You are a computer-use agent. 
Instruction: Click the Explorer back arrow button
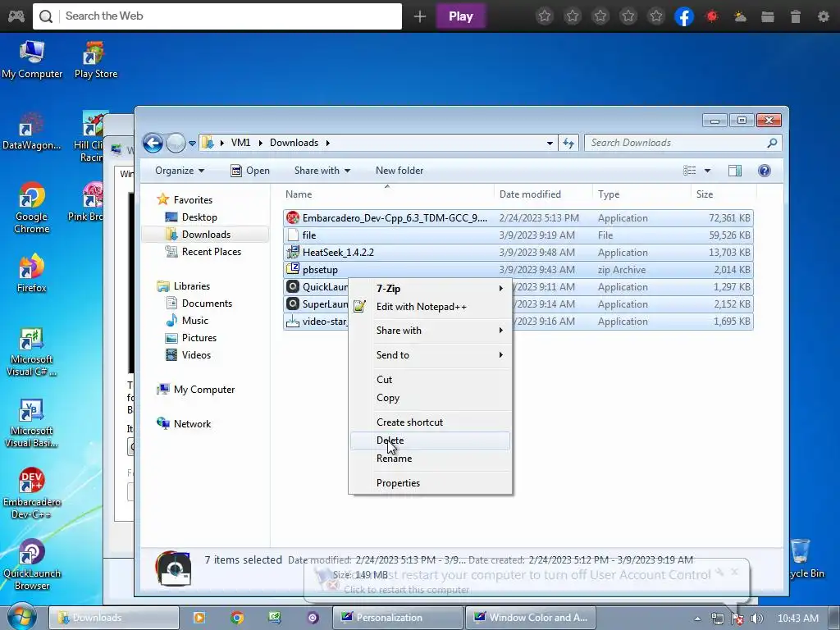pos(153,143)
